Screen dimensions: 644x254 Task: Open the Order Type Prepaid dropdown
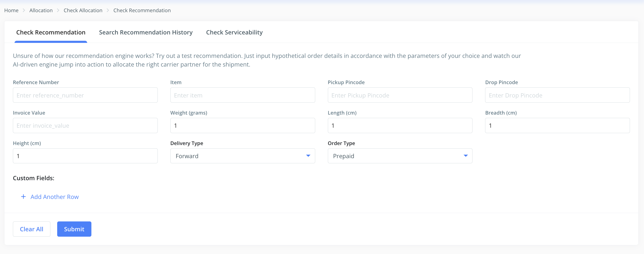[x=400, y=156]
